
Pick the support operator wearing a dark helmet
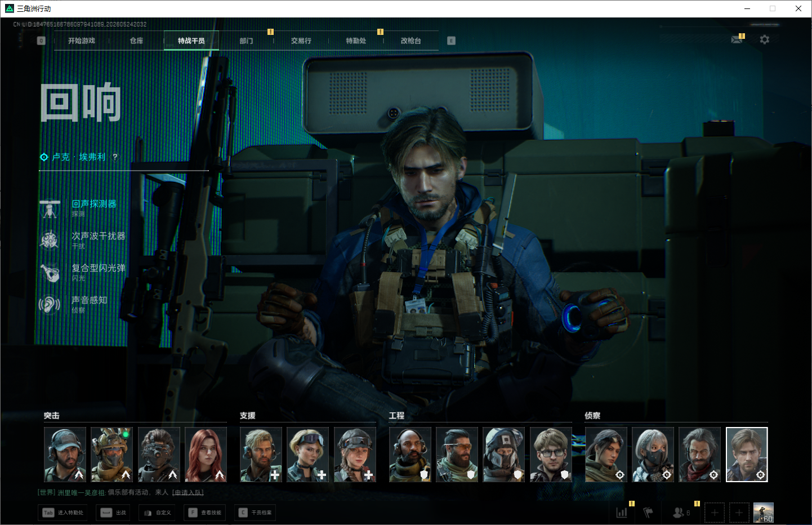355,455
